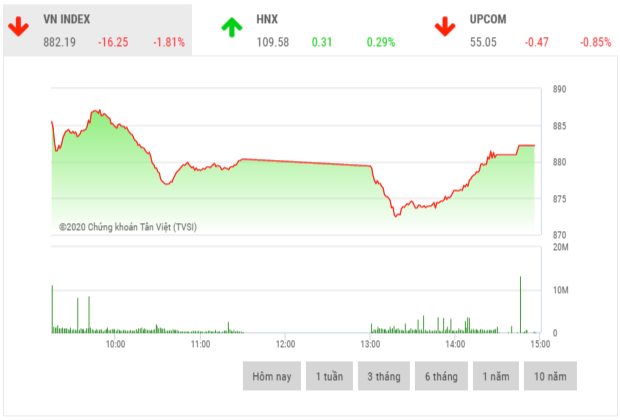Image resolution: width=620 pixels, height=420 pixels.
Task: Switch chart to 3 tháng range
Action: 385,376
